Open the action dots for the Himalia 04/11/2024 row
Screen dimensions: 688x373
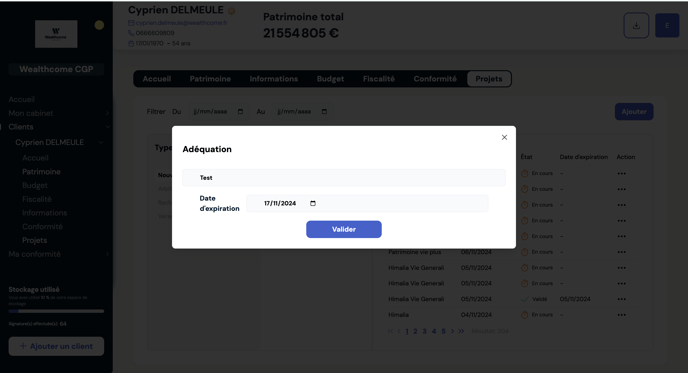621,315
